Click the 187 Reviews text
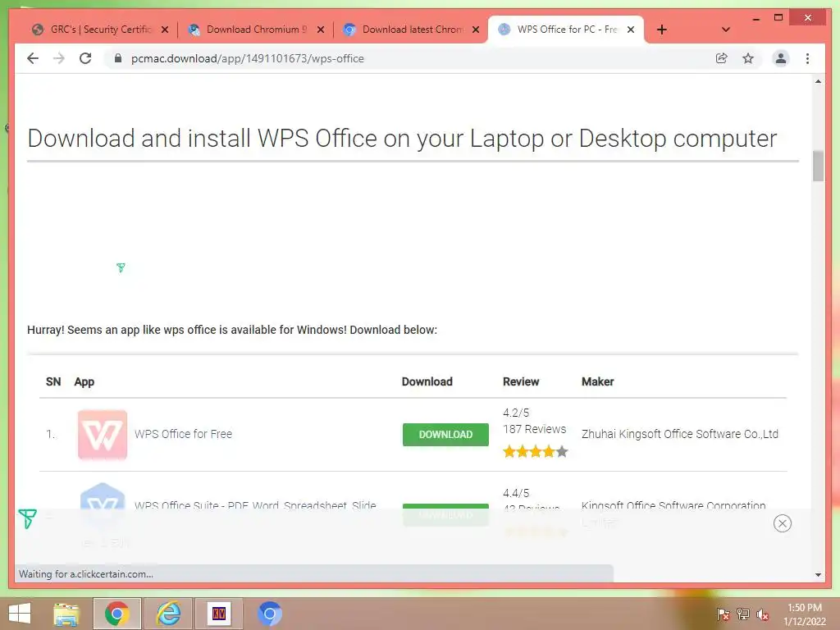Image resolution: width=840 pixels, height=630 pixels. (x=534, y=429)
